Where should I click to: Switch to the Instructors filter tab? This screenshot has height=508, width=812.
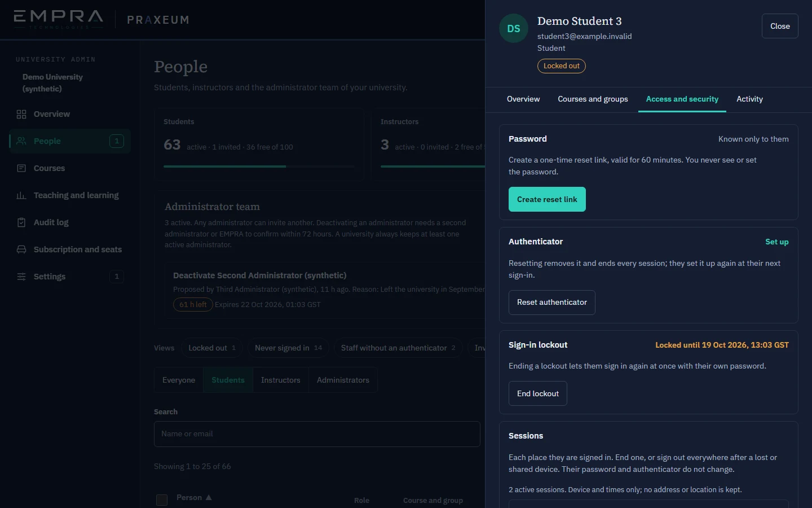coord(281,380)
